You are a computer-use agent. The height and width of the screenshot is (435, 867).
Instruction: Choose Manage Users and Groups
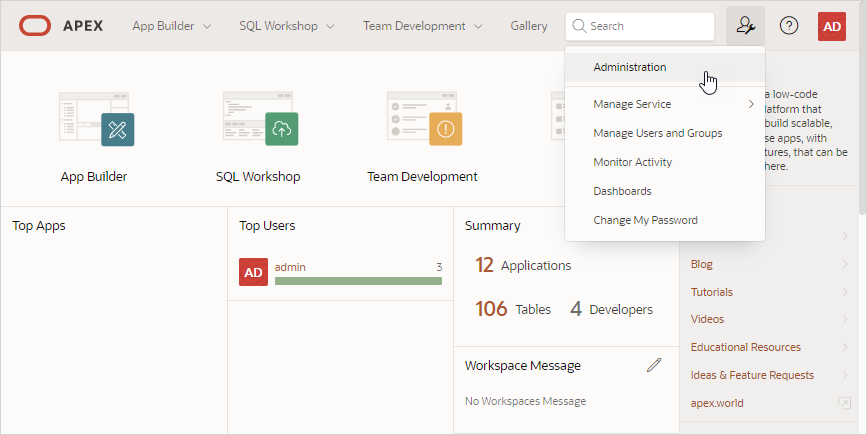pyautogui.click(x=665, y=133)
